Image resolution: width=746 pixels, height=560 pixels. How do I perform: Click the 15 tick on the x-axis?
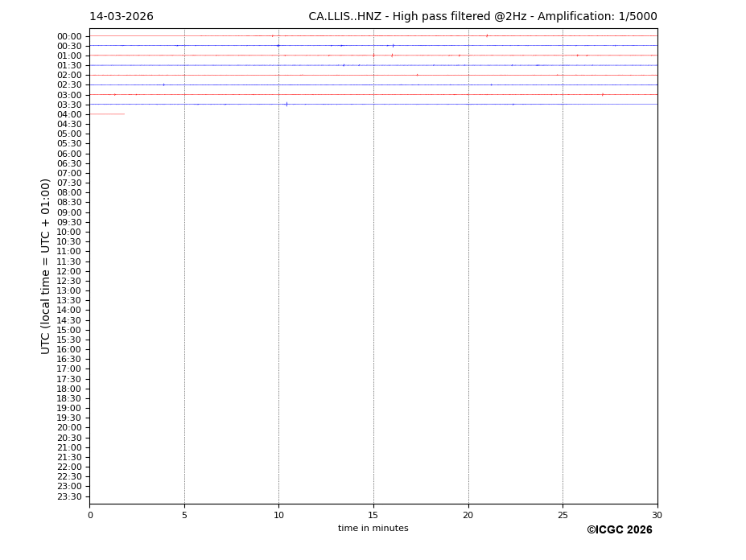[x=373, y=515]
